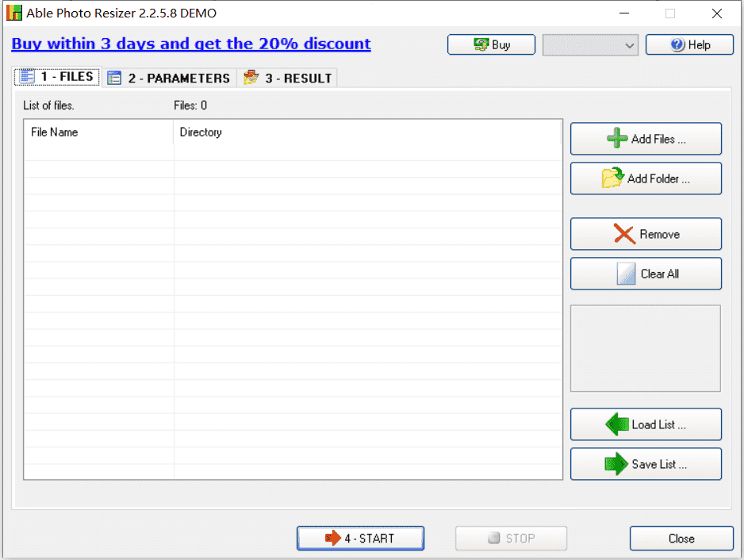Viewport: 744px width, 560px height.
Task: Remove the selected file from list
Action: pyautogui.click(x=646, y=234)
